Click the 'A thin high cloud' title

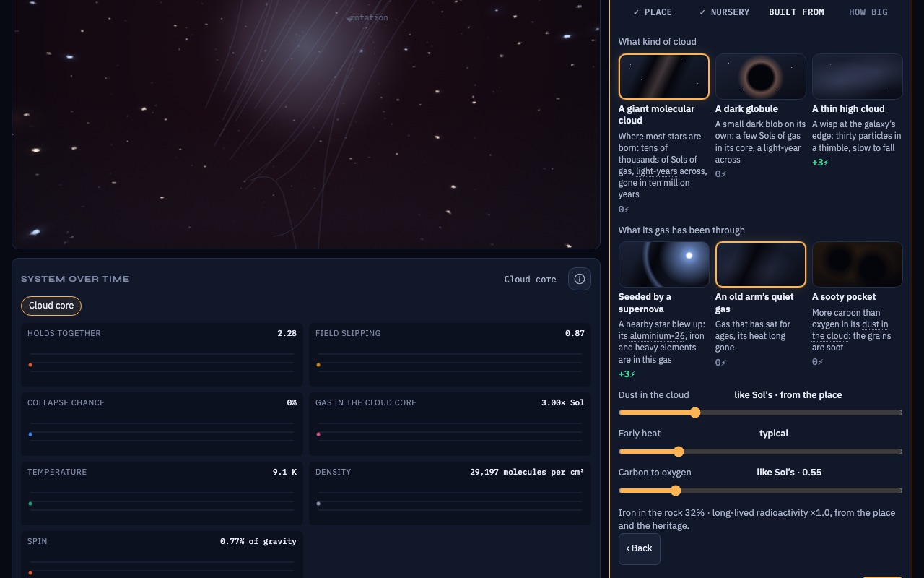[848, 109]
